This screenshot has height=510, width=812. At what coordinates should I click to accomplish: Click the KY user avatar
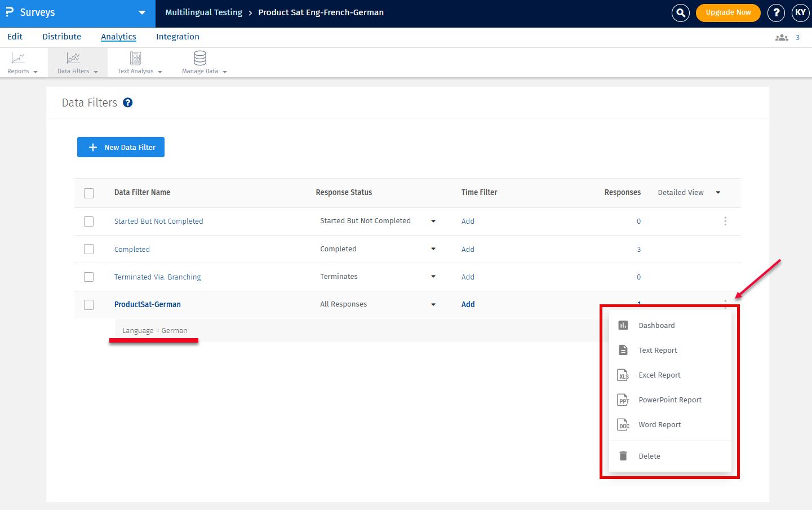800,12
